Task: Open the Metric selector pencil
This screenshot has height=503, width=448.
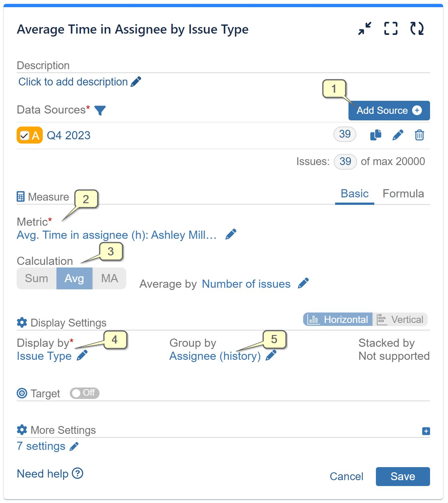Action: tap(231, 234)
